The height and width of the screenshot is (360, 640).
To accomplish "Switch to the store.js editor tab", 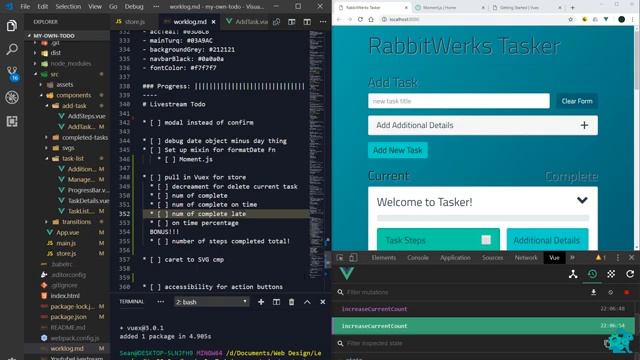I will (x=135, y=22).
